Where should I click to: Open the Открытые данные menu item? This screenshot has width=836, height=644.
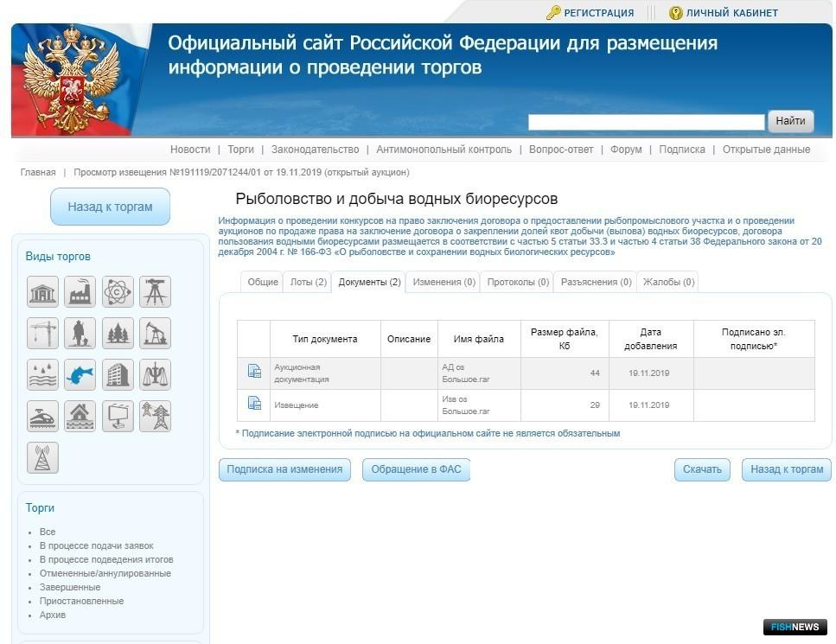pos(766,150)
